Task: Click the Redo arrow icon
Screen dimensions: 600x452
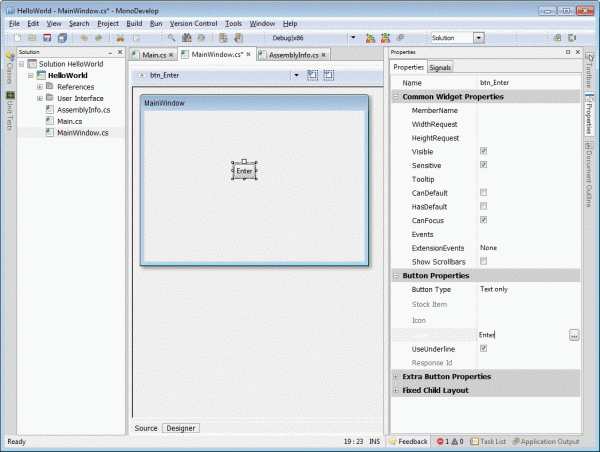Action: (x=99, y=38)
